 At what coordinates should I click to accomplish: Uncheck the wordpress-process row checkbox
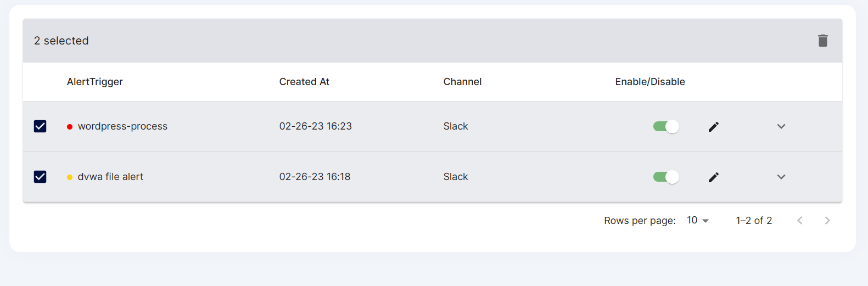point(40,126)
